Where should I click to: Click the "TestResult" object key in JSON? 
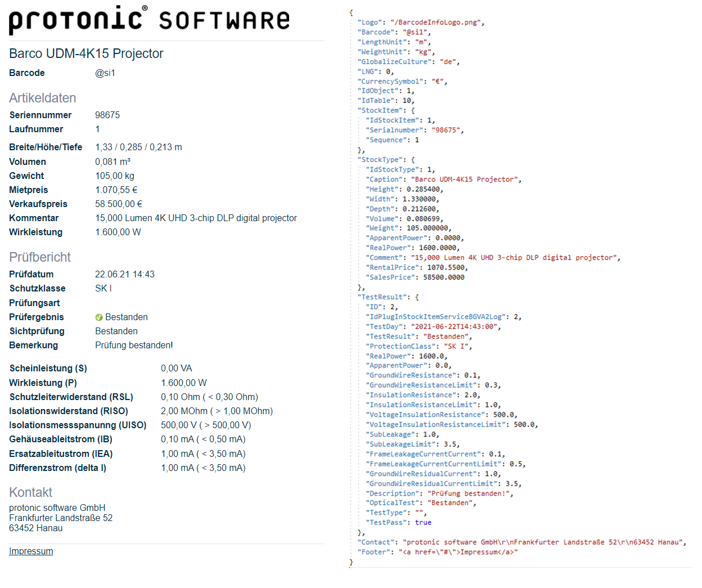pos(381,297)
